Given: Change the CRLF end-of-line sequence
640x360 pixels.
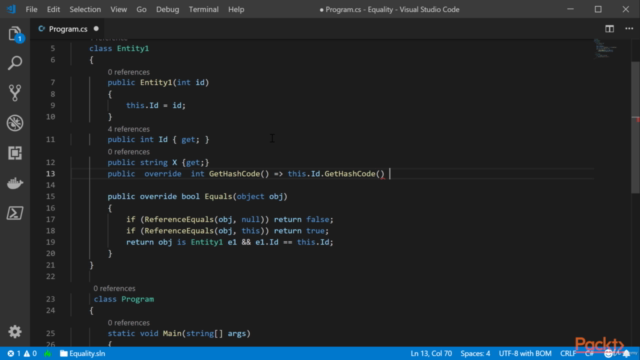Looking at the screenshot, I should point(568,353).
